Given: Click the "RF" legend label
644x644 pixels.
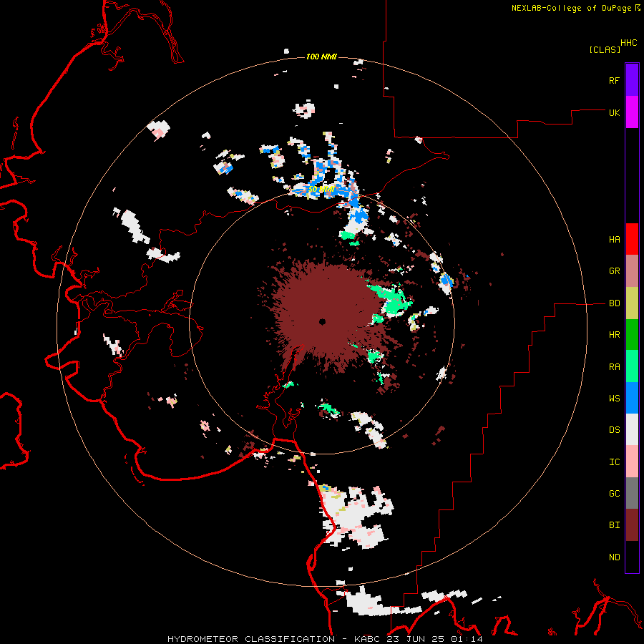Looking at the screenshot, I should click(x=614, y=80).
